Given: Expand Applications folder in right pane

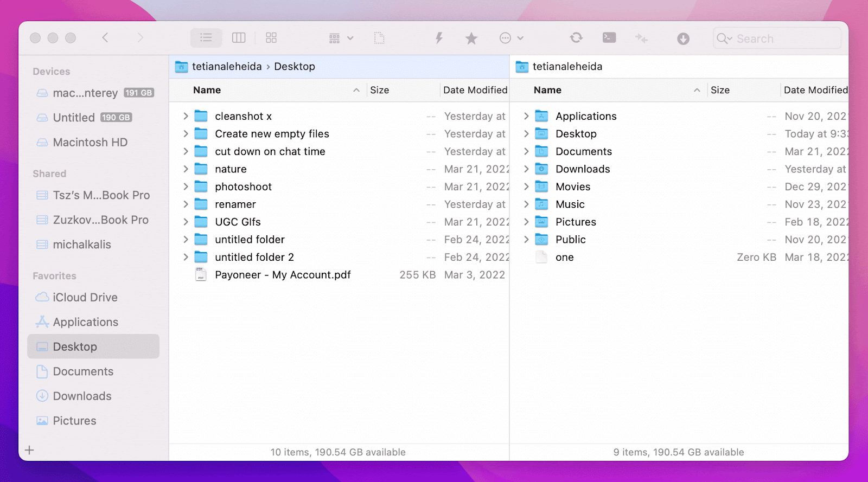Looking at the screenshot, I should click(x=526, y=116).
